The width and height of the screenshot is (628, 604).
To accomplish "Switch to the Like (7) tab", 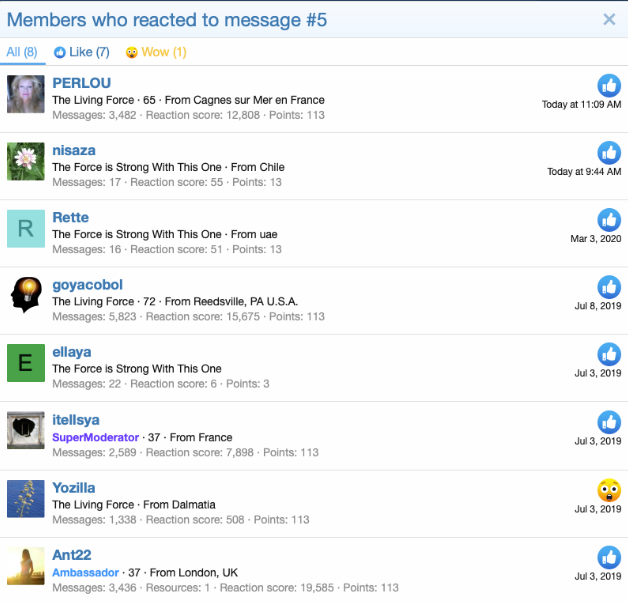I will [82, 52].
